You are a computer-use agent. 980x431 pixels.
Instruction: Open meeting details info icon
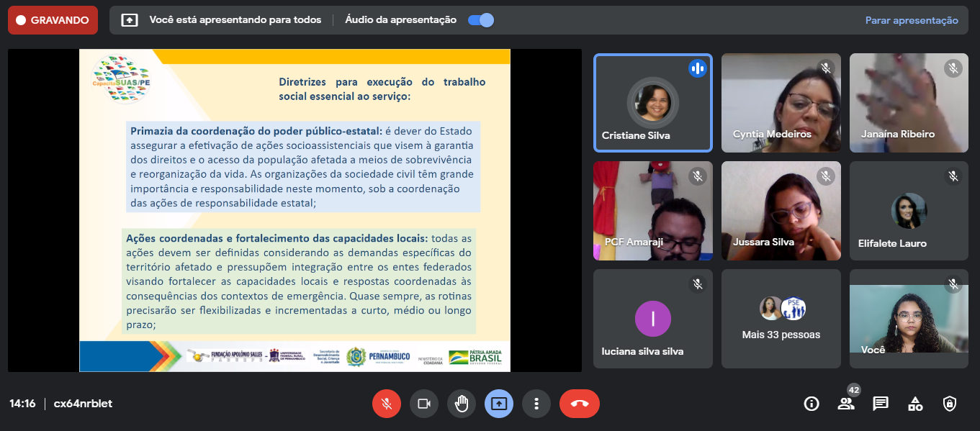click(x=812, y=404)
